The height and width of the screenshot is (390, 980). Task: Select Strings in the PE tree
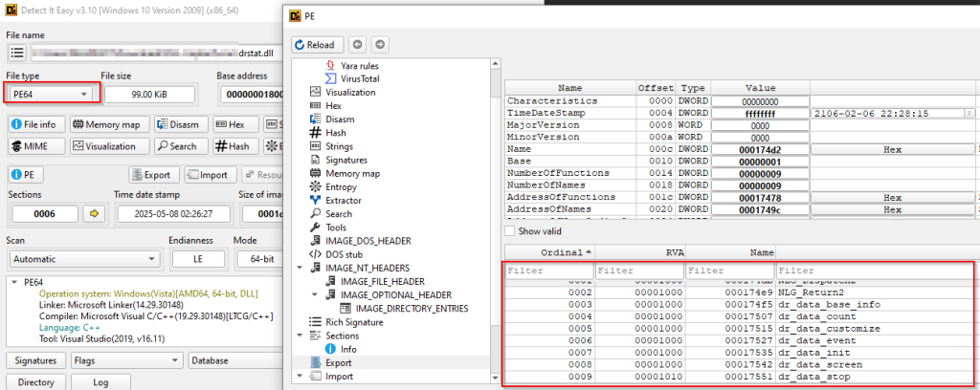tap(339, 146)
